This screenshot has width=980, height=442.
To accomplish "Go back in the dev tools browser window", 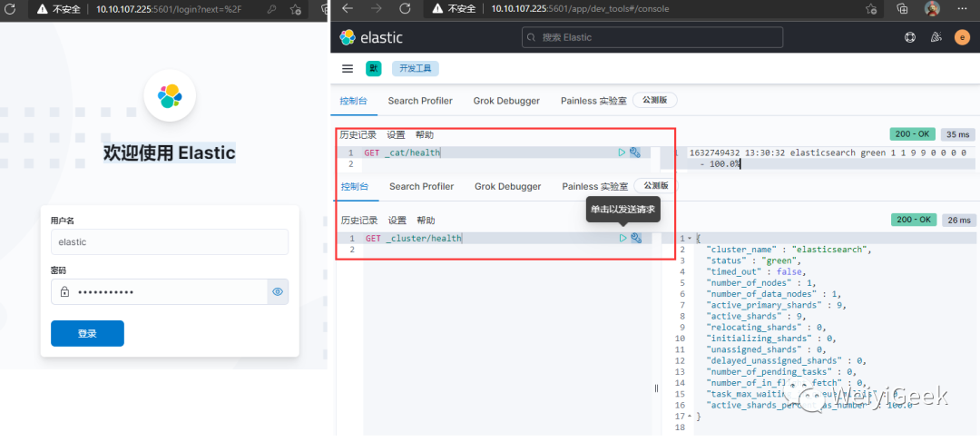I will pos(348,9).
